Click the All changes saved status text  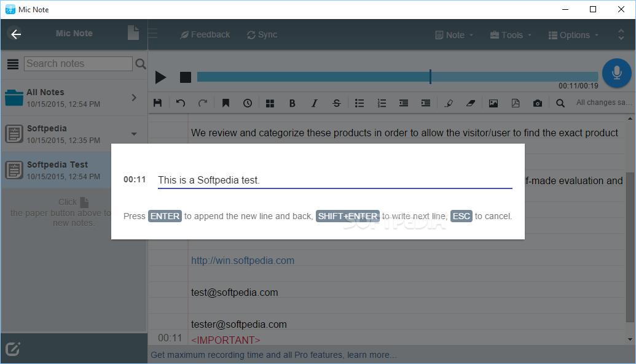[604, 103]
